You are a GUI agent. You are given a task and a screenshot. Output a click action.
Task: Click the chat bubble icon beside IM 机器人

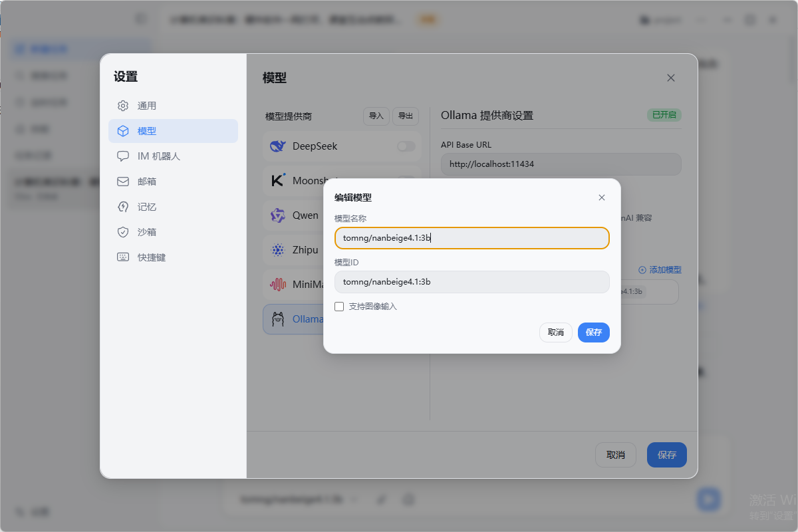pos(123,156)
